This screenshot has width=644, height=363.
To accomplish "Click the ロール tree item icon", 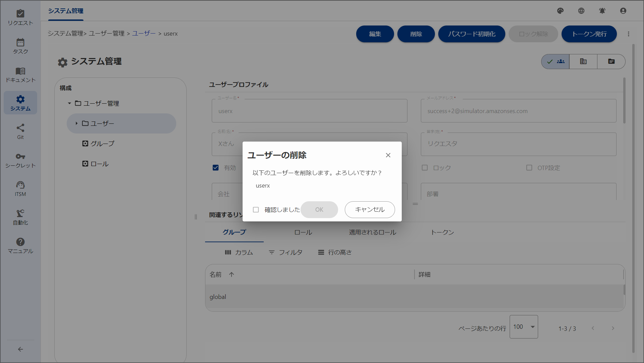I will (85, 164).
